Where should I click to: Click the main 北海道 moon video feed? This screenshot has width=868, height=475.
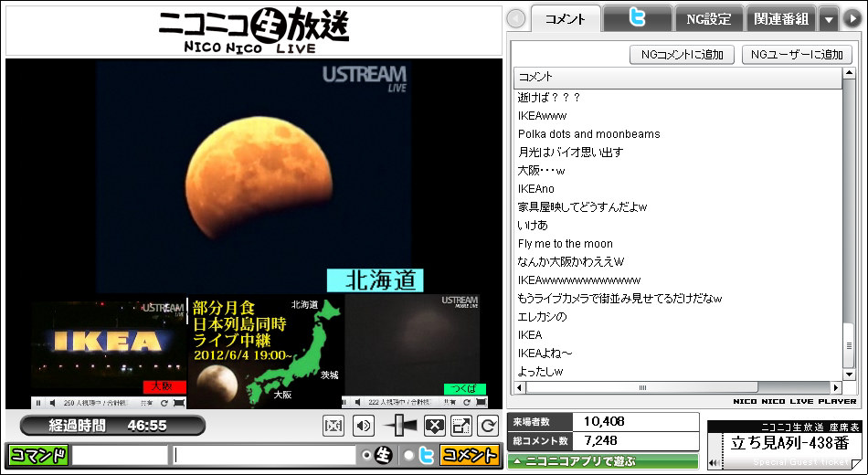[254, 176]
